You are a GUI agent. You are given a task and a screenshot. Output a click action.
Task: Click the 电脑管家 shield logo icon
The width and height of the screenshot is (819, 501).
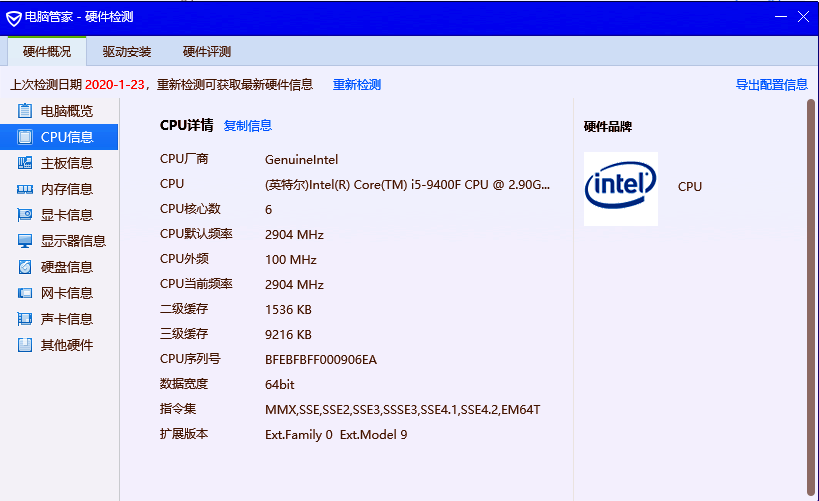(14, 18)
